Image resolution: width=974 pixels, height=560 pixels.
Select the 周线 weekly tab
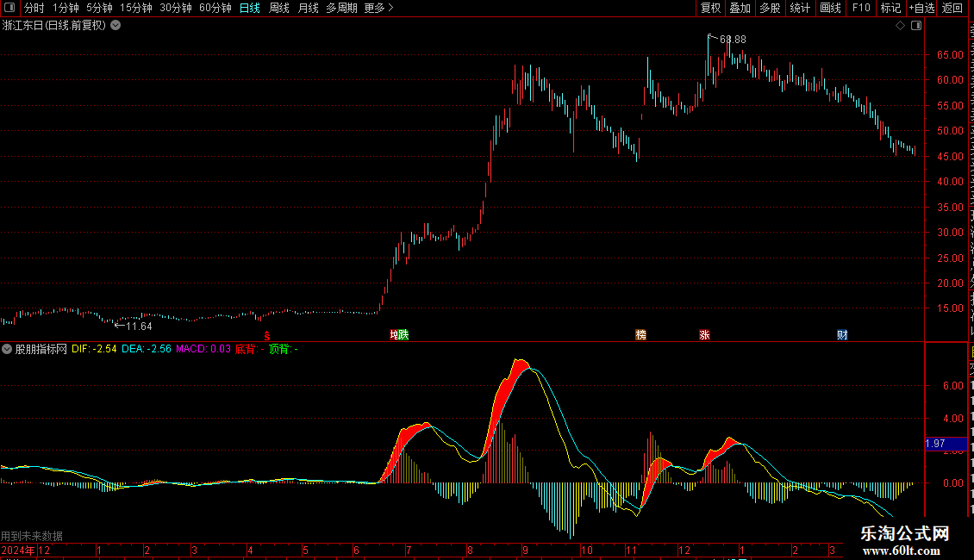click(279, 8)
